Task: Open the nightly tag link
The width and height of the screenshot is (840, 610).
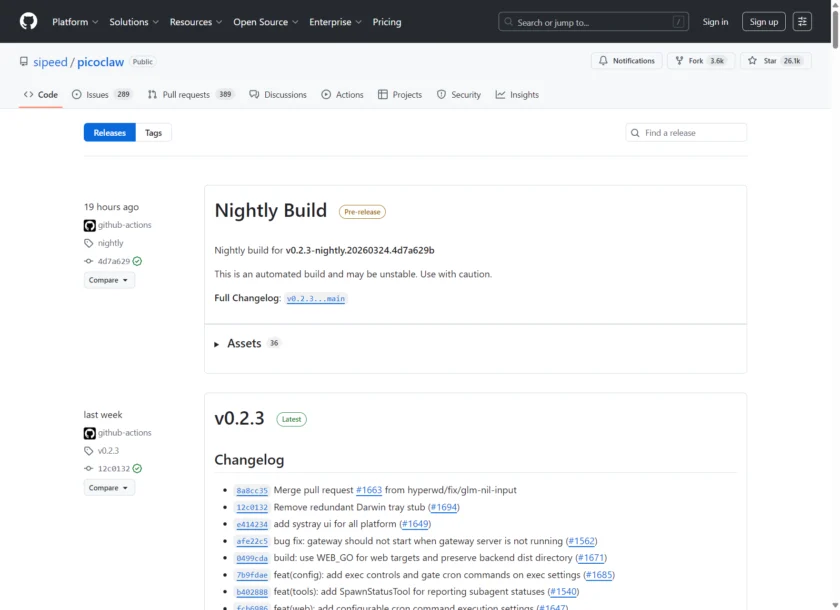Action: [111, 243]
